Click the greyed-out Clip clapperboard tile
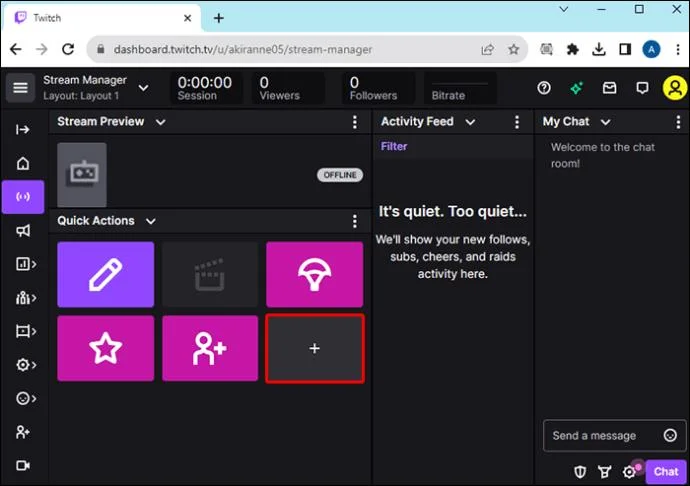This screenshot has width=690, height=486. 210,274
